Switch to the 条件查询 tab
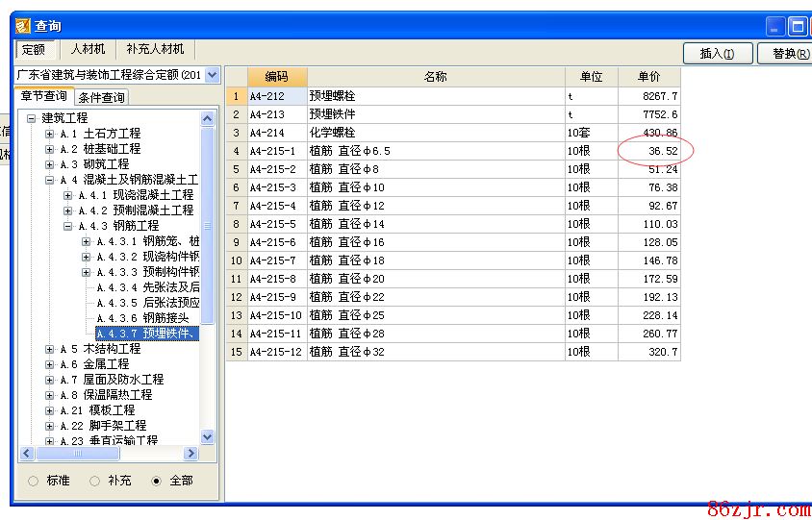The image size is (812, 520). (101, 97)
